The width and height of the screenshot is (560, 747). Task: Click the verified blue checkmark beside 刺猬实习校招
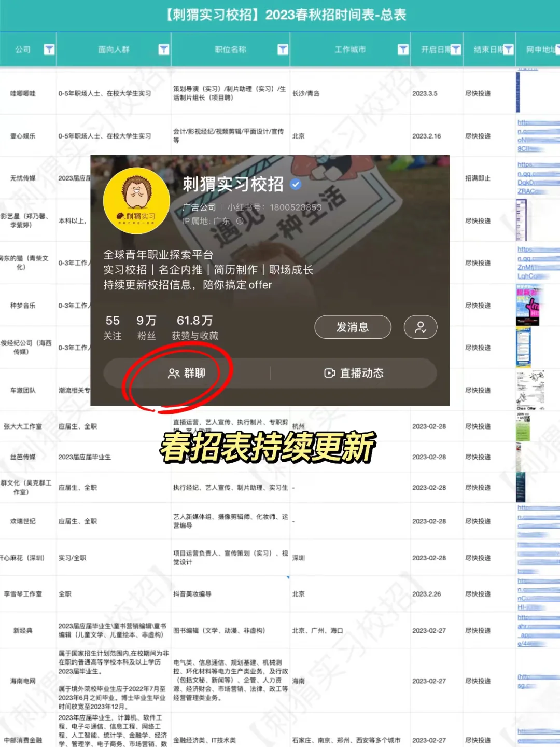pyautogui.click(x=296, y=184)
